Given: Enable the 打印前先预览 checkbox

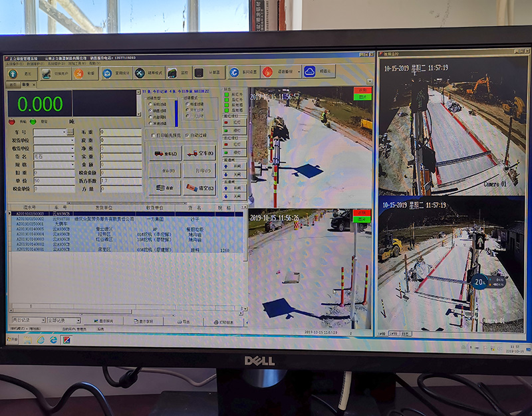Looking at the screenshot, I should (154, 136).
